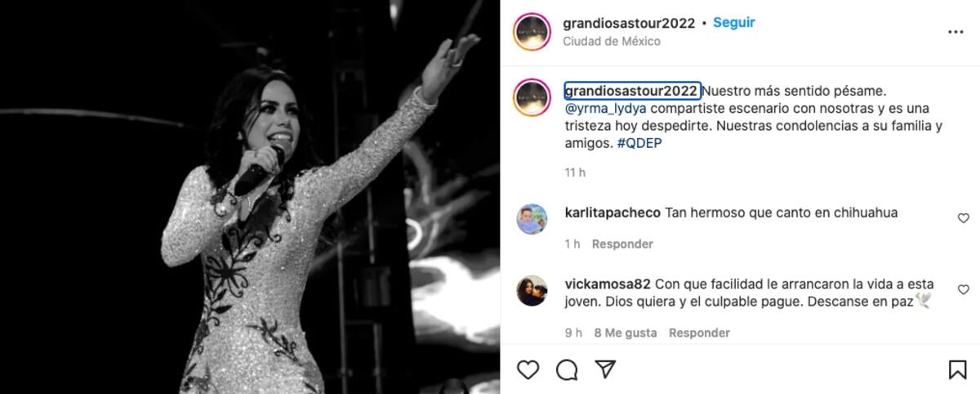The height and width of the screenshot is (394, 980).
Task: Reply to karlitapacheco's comment
Action: (622, 244)
